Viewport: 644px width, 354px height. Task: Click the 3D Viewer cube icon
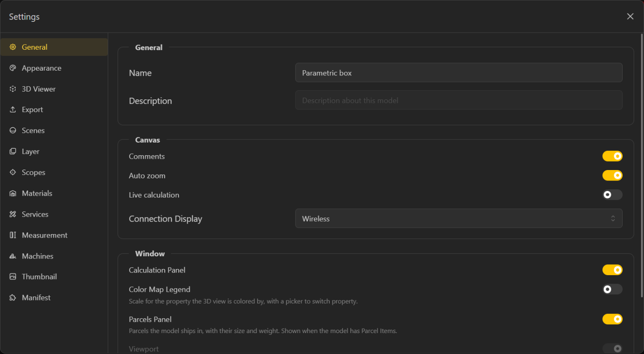[13, 89]
